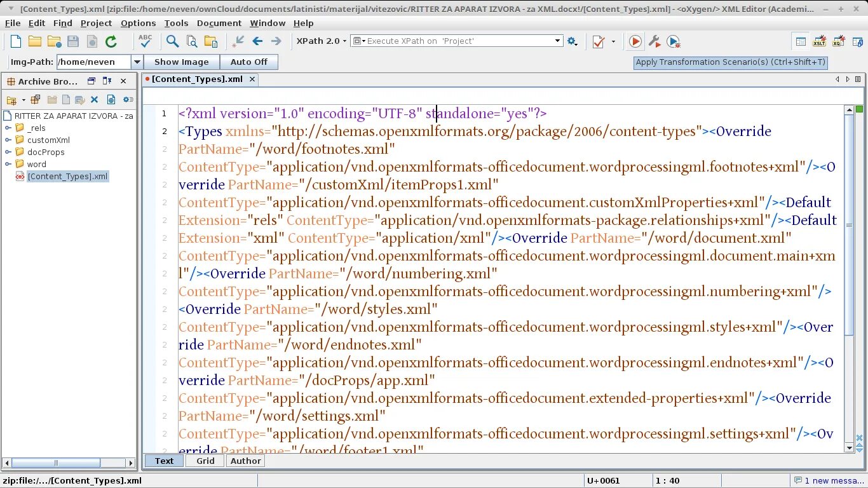Click the archive info page icon
Image resolution: width=868 pixels, height=488 pixels.
pos(111,100)
